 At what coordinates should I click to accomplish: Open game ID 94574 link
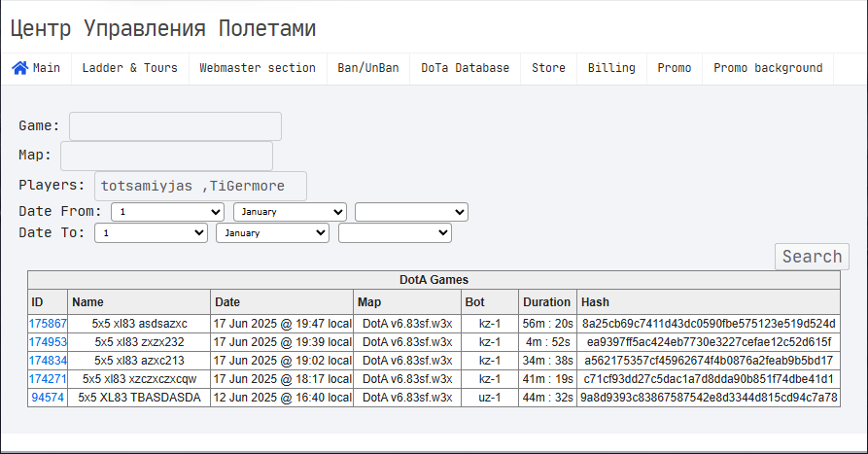tap(48, 398)
